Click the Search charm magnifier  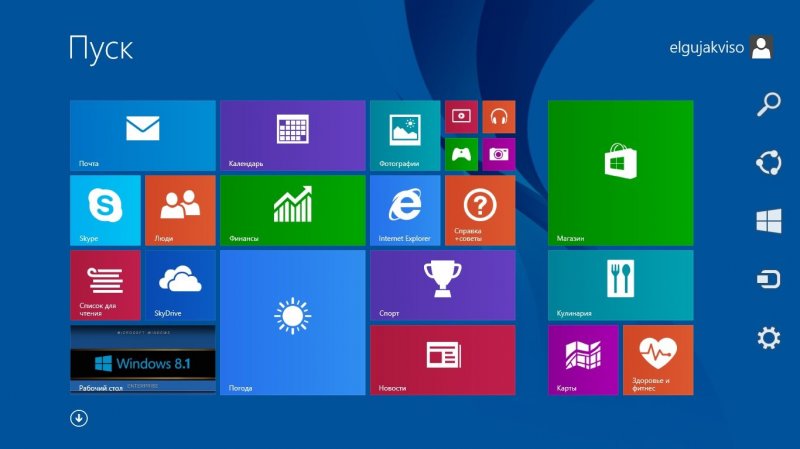click(x=768, y=105)
